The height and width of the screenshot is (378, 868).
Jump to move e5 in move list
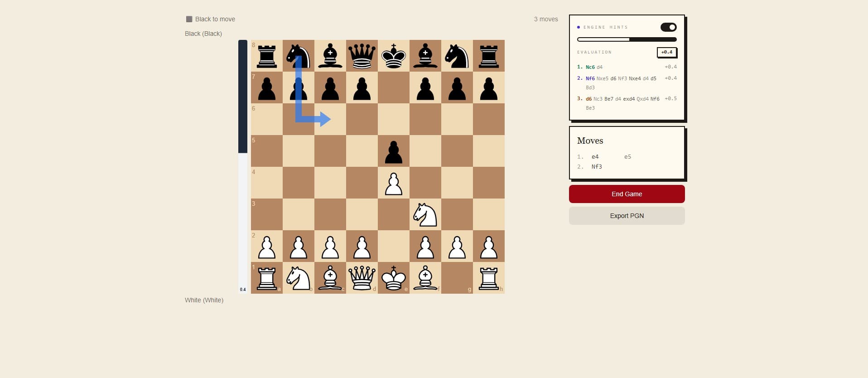tap(627, 157)
